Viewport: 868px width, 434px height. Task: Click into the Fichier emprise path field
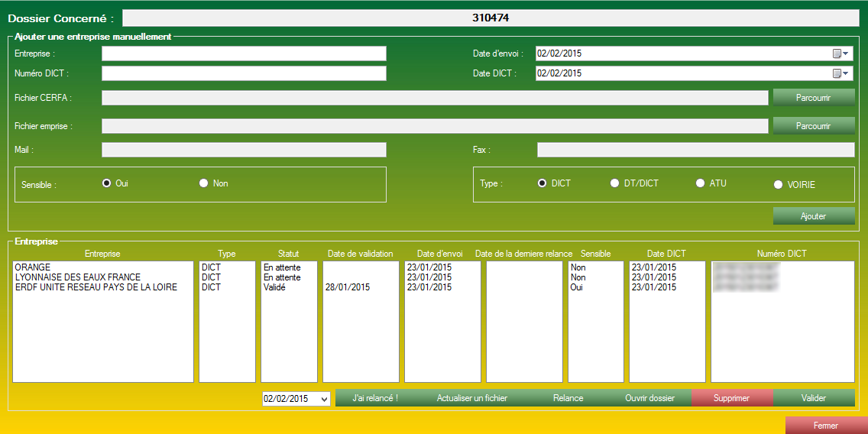[x=435, y=125]
